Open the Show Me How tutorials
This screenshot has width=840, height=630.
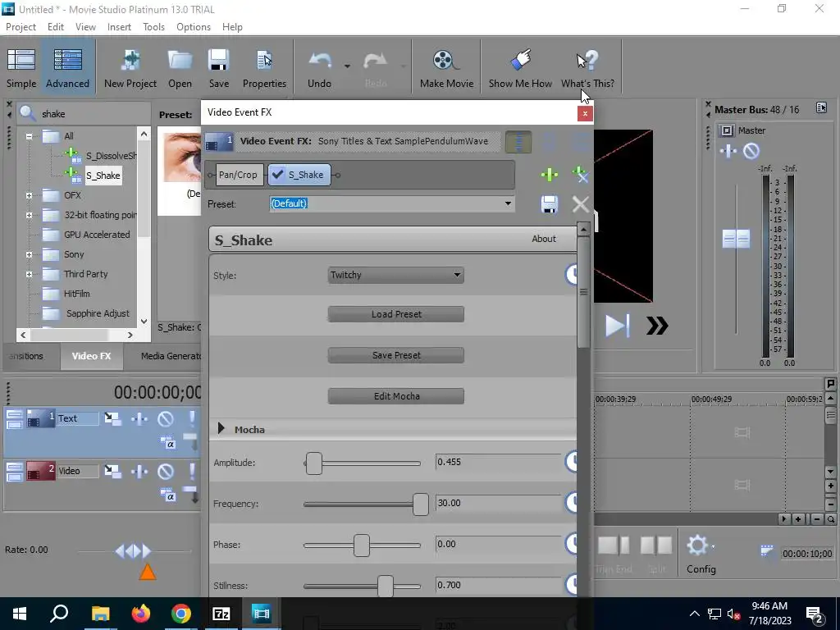point(520,67)
